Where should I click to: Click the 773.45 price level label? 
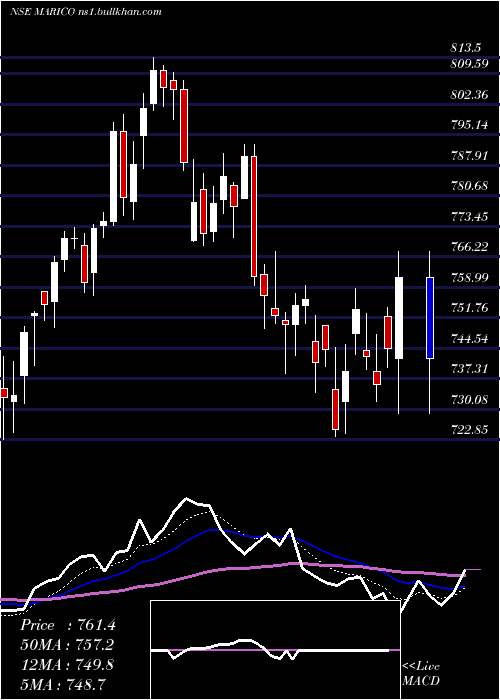tap(469, 217)
